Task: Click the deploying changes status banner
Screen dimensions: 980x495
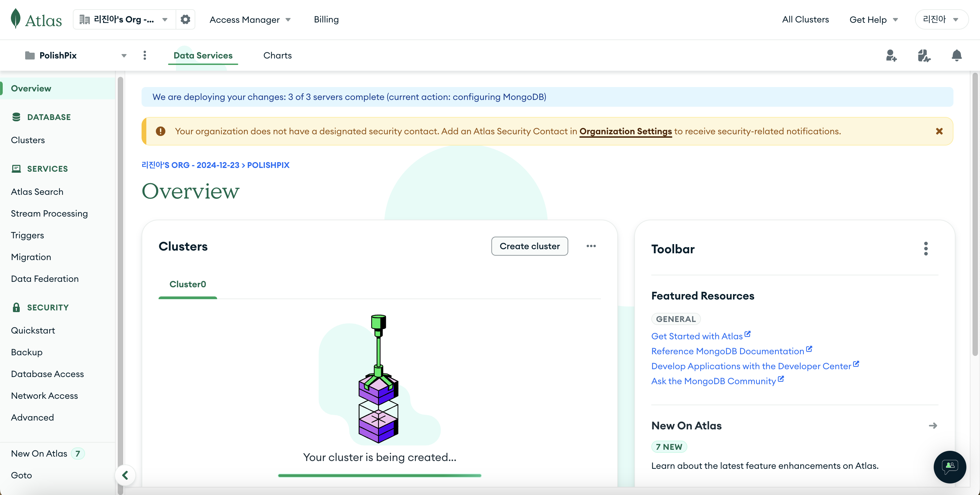Action: point(547,97)
